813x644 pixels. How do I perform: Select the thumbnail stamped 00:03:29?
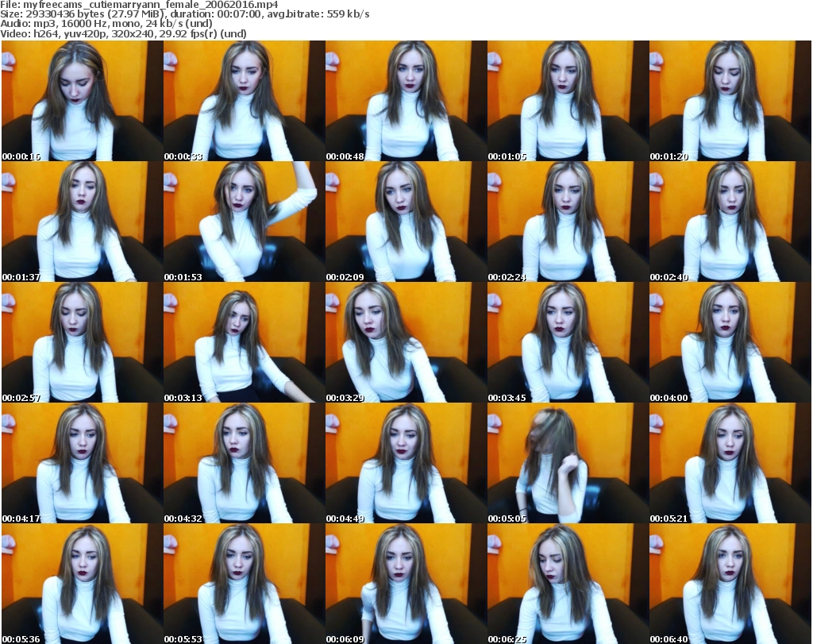pyautogui.click(x=406, y=342)
